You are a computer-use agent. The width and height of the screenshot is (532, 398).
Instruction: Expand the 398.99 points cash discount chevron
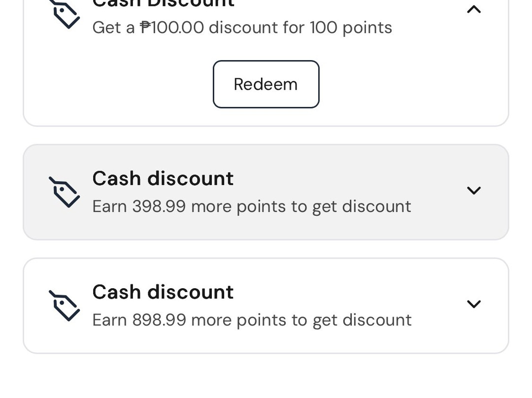(x=473, y=191)
